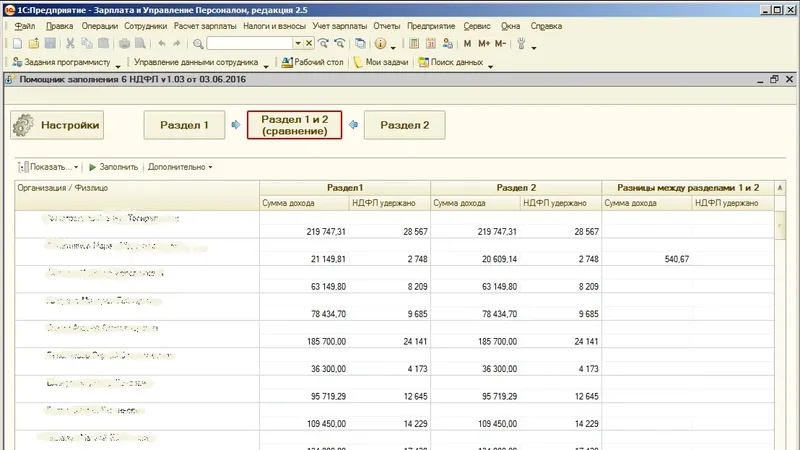This screenshot has height=450, width=800.
Task: Click the undo arrow icon
Action: (161, 44)
